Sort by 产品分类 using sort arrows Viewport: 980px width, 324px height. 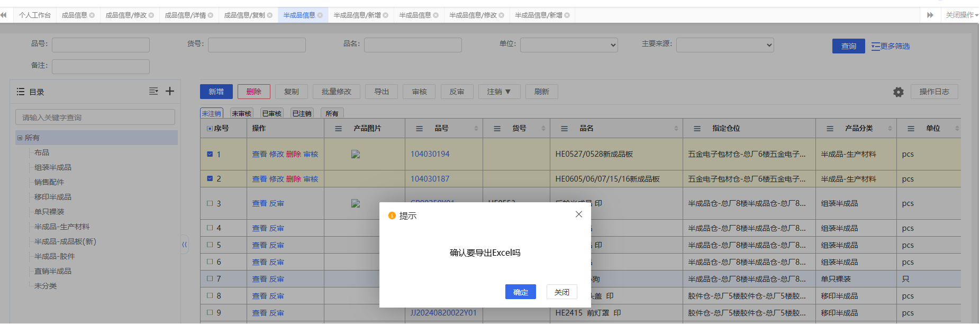point(890,129)
